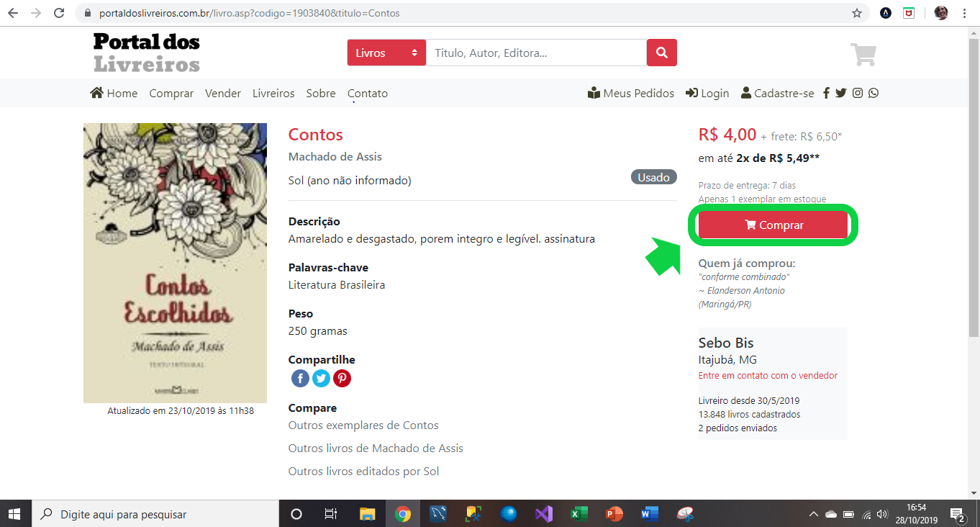Reload the page
980x527 pixels.
(x=60, y=13)
